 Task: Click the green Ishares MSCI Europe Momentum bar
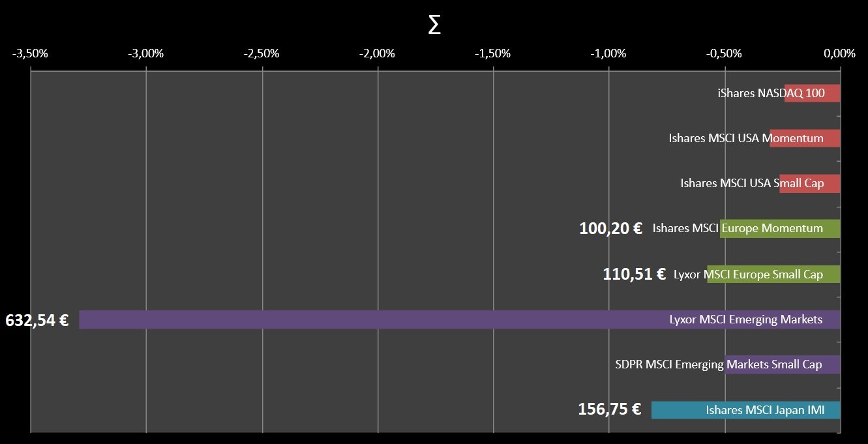point(780,228)
